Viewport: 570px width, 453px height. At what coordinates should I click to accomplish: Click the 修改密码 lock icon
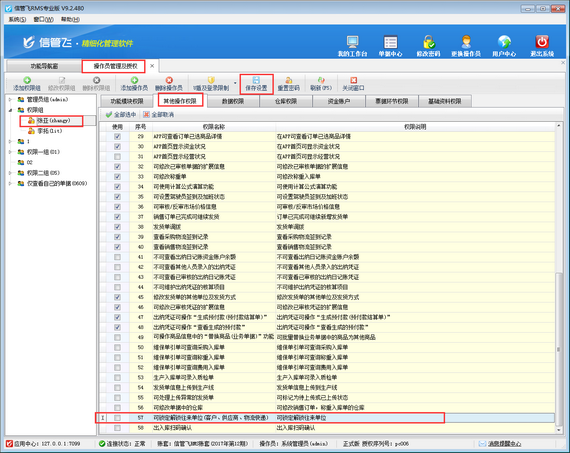pos(429,42)
